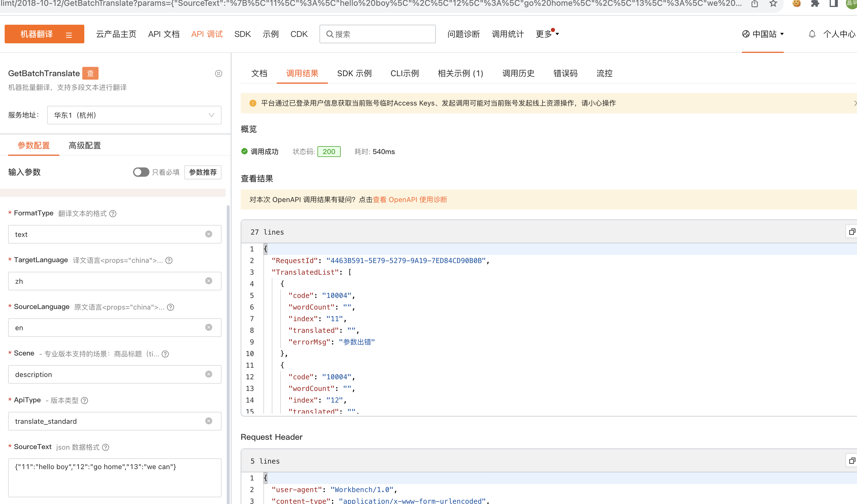Open 查看 OpenAPI 使用诊断 link
857x504 pixels.
coord(410,199)
